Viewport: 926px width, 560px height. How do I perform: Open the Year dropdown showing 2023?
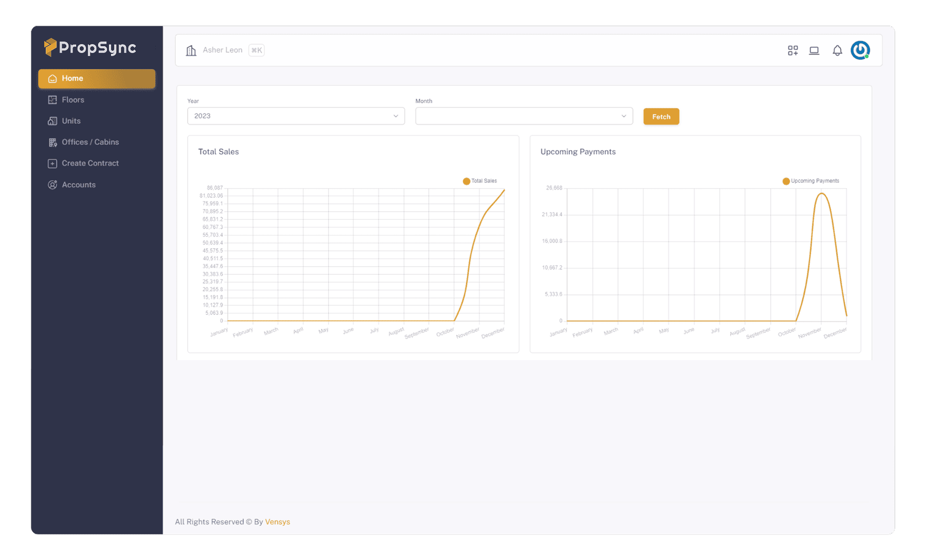click(296, 116)
